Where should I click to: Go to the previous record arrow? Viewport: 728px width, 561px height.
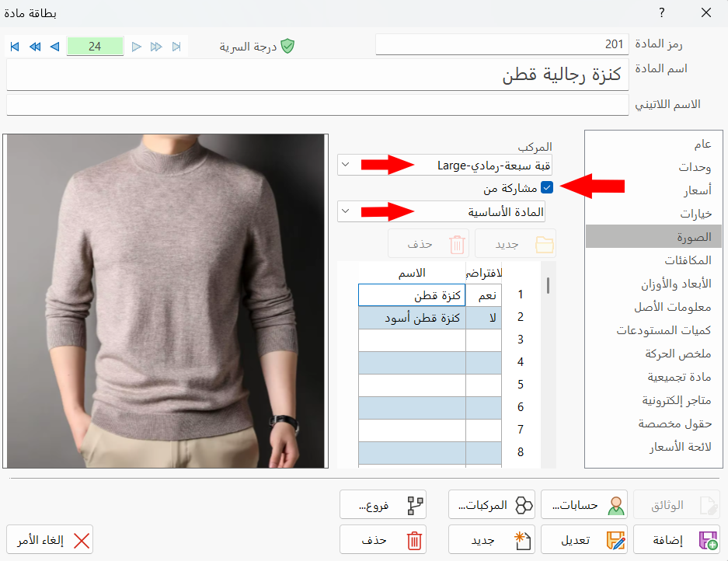(55, 47)
